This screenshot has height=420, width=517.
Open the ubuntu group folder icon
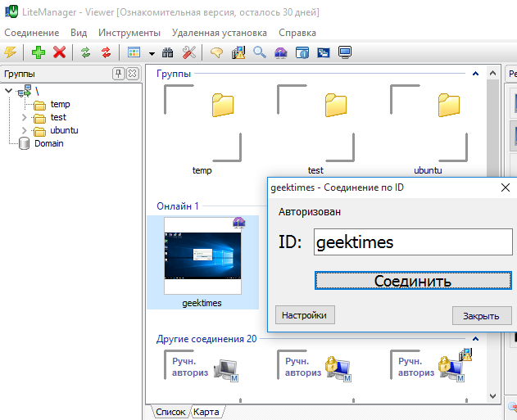tap(449, 105)
